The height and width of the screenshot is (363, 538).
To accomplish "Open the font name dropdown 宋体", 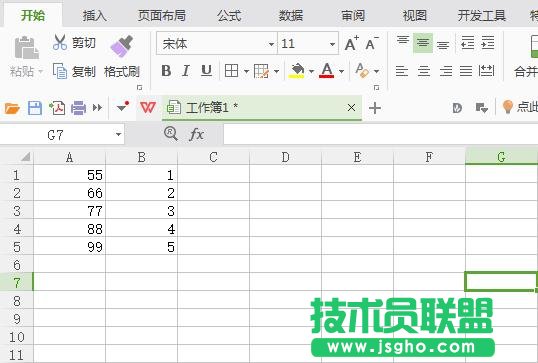I will [271, 44].
